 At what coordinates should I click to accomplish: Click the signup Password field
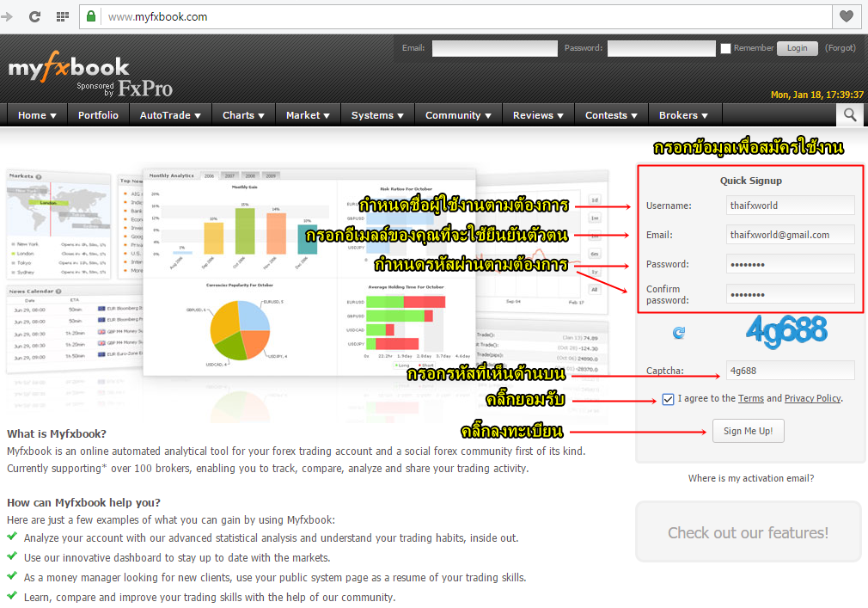(790, 264)
